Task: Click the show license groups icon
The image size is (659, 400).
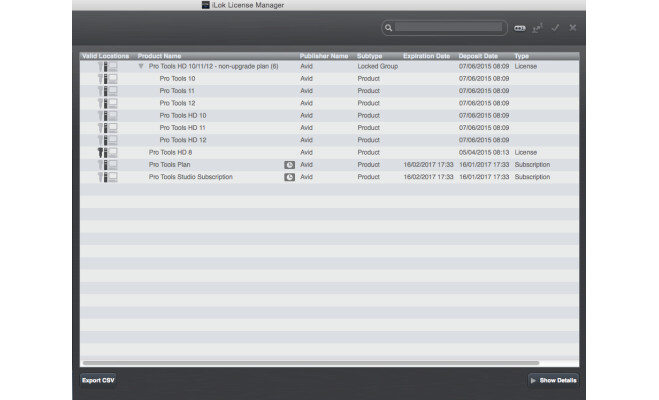Action: 537,28
